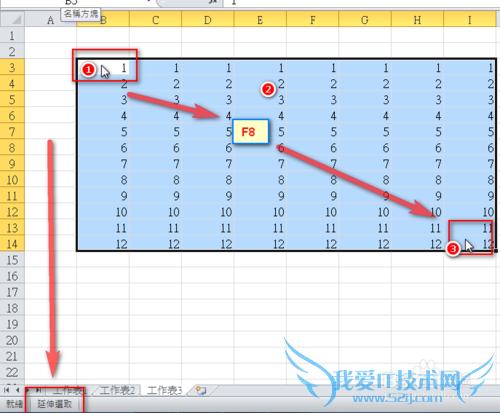Switch to the 工作表2 sheet tab
The height and width of the screenshot is (413, 500).
pyautogui.click(x=117, y=390)
